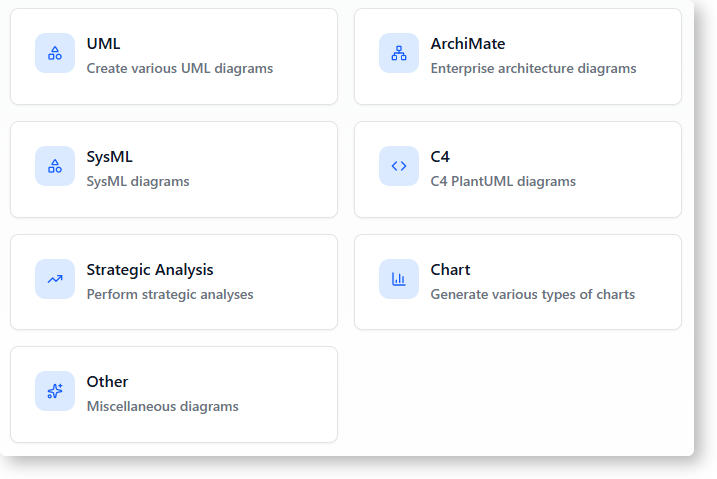Click the Strategic Analysis trending arrow icon
The height and width of the screenshot is (479, 717).
point(55,279)
